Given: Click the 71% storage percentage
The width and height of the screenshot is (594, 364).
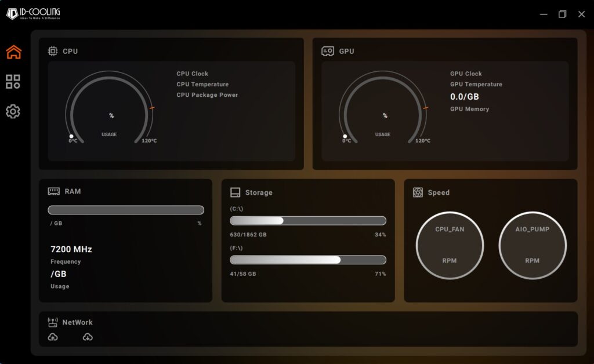Looking at the screenshot, I should [381, 274].
